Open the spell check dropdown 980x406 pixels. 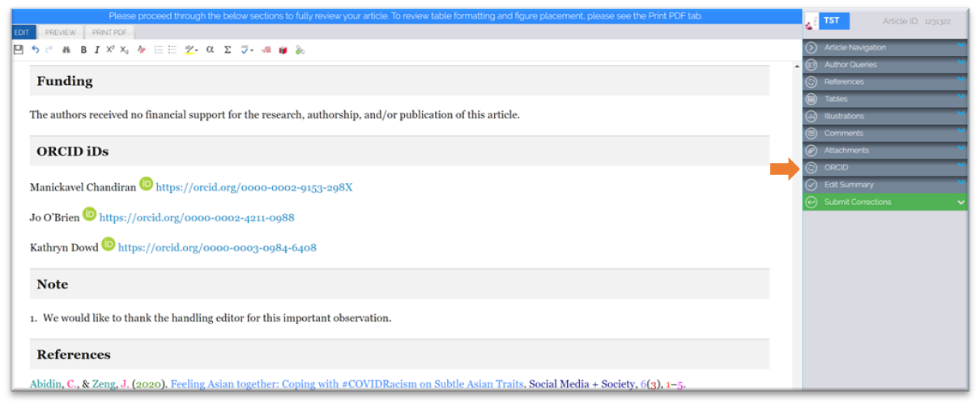(x=247, y=50)
